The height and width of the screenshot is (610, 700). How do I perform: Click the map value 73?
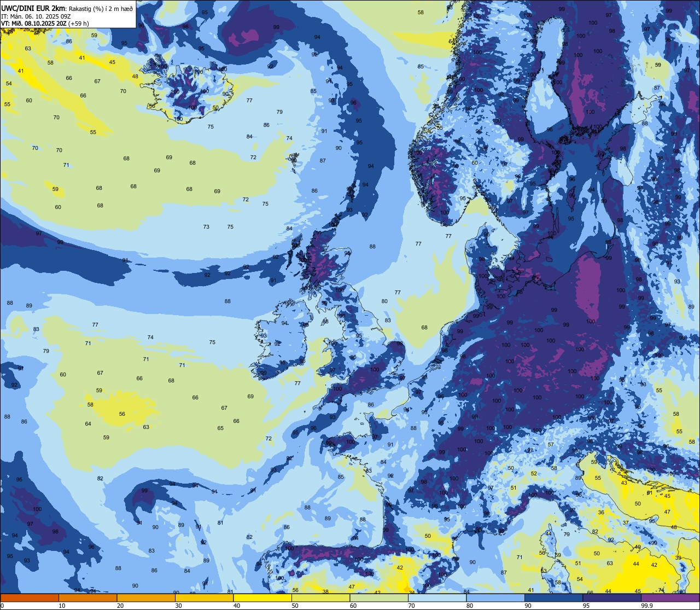click(206, 226)
